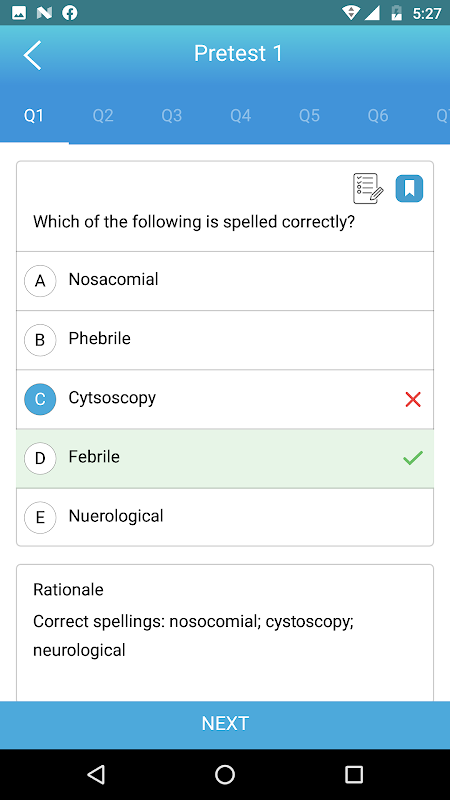This screenshot has height=800, width=450.
Task: Open the recent apps square button
Action: [354, 774]
